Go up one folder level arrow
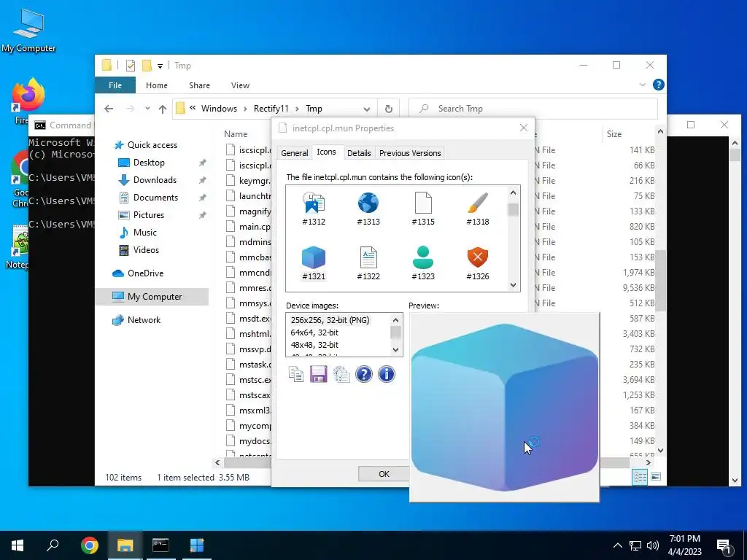The image size is (747, 560). tap(163, 109)
